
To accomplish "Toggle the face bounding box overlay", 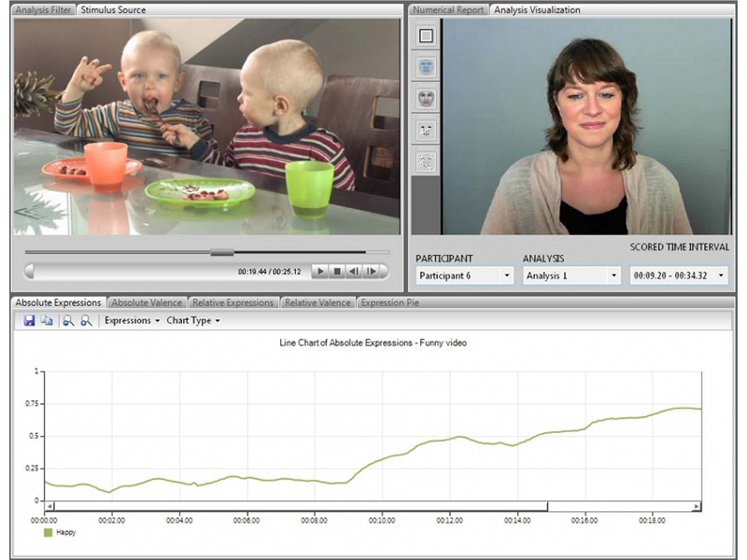I will coord(426,36).
